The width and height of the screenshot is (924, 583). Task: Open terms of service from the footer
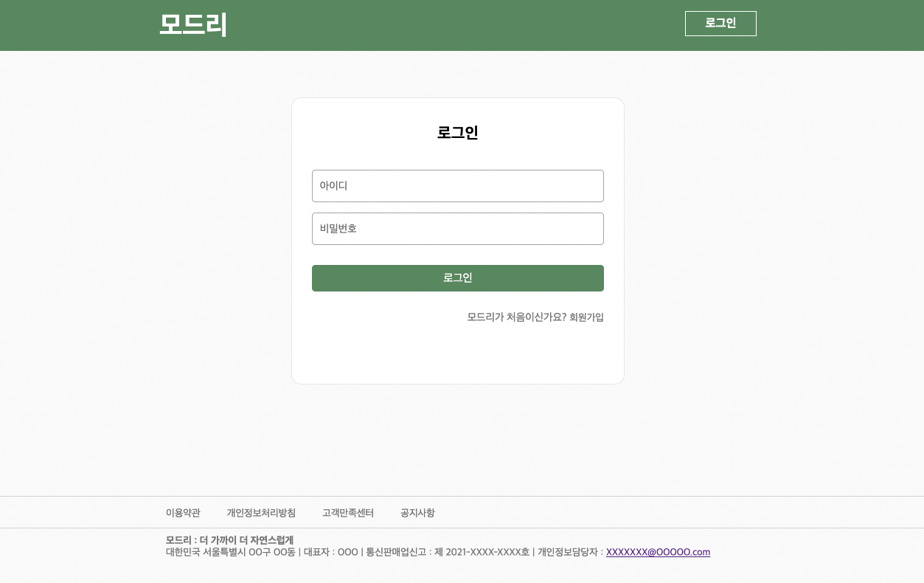pos(183,512)
